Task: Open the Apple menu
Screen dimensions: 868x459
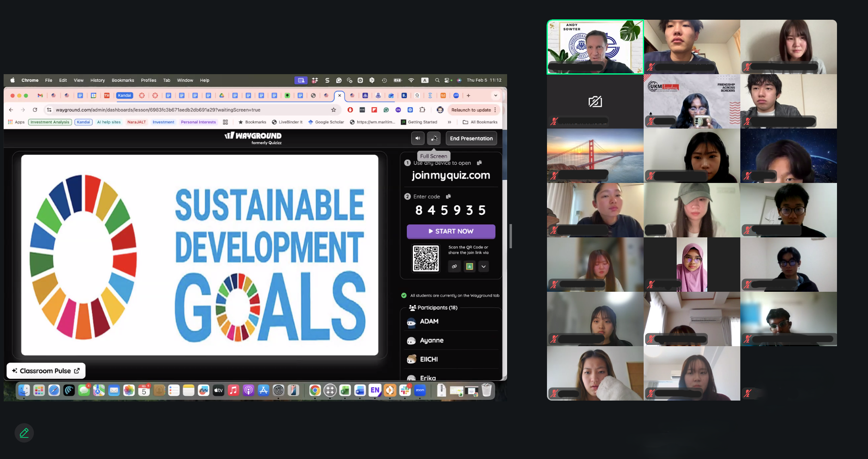Action: pyautogui.click(x=12, y=80)
